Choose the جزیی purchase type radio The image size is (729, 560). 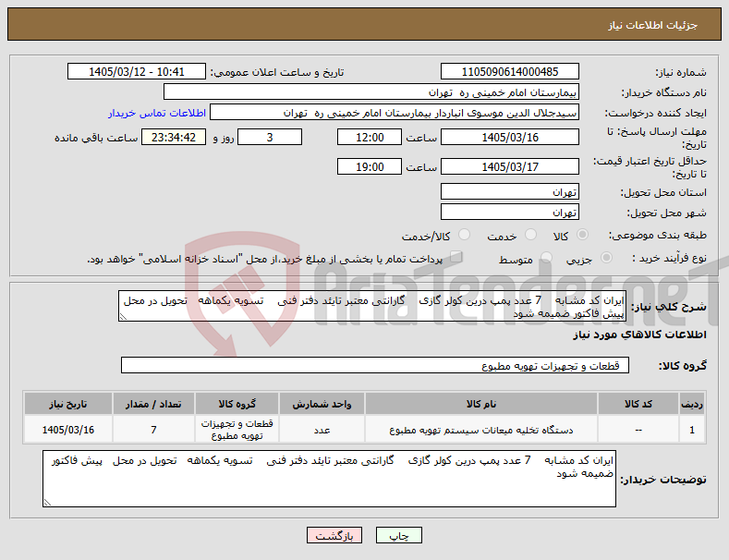(x=606, y=258)
